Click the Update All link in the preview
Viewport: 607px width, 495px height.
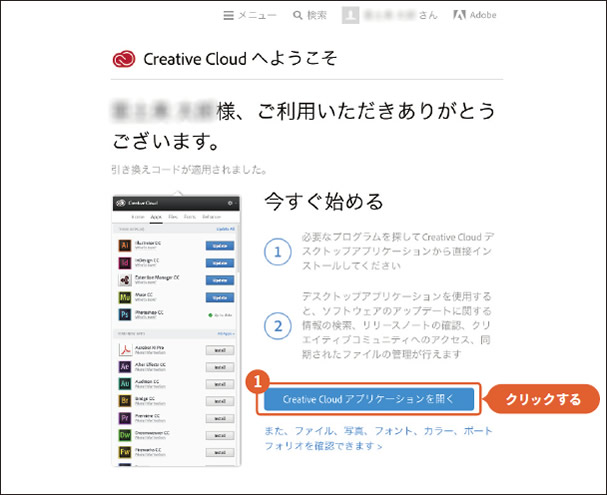pyautogui.click(x=225, y=229)
